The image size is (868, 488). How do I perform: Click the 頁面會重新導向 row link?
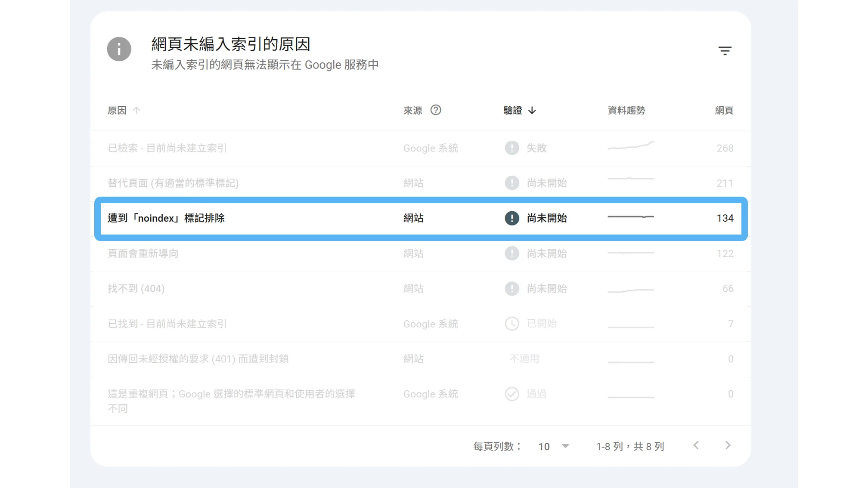[143, 253]
